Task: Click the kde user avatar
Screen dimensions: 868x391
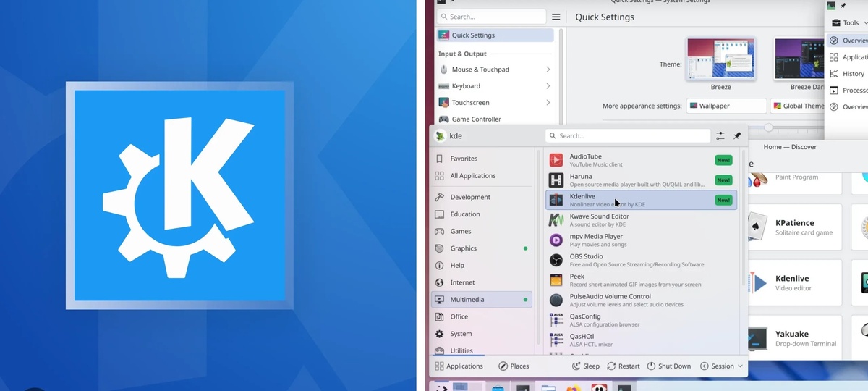Action: point(440,136)
